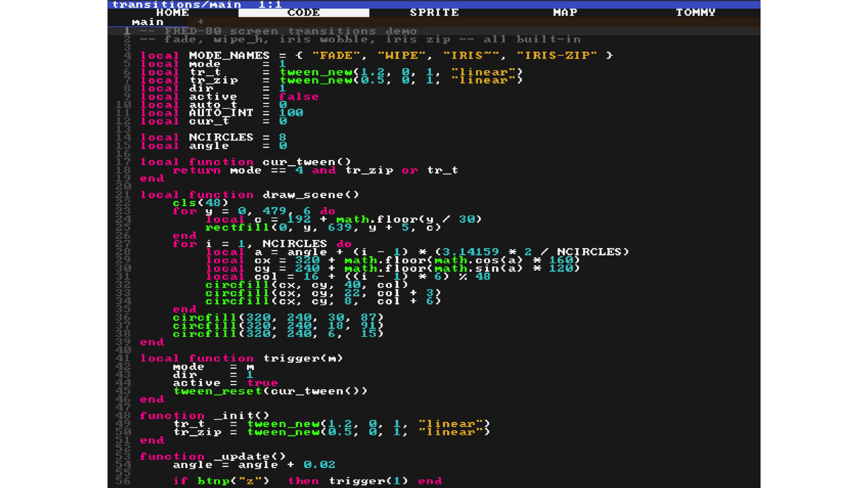The height and width of the screenshot is (488, 868).
Task: Click circfill(320, 240, 30, 87) on line 36
Action: (278, 318)
